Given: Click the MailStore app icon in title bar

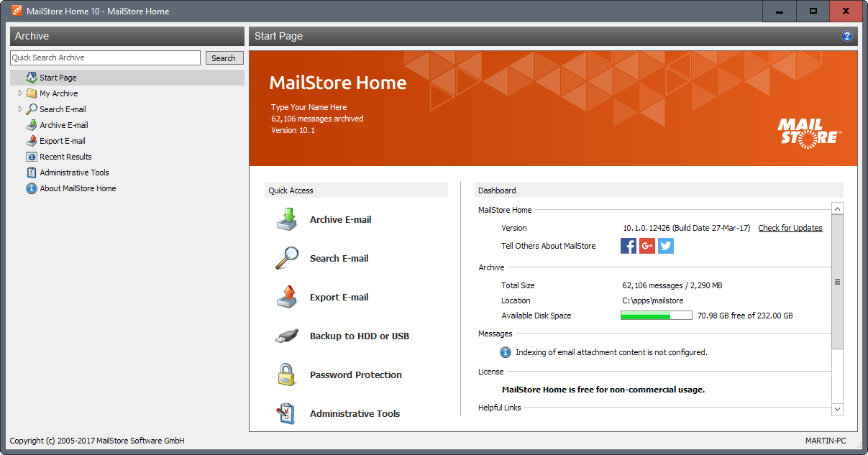Looking at the screenshot, I should (17, 11).
